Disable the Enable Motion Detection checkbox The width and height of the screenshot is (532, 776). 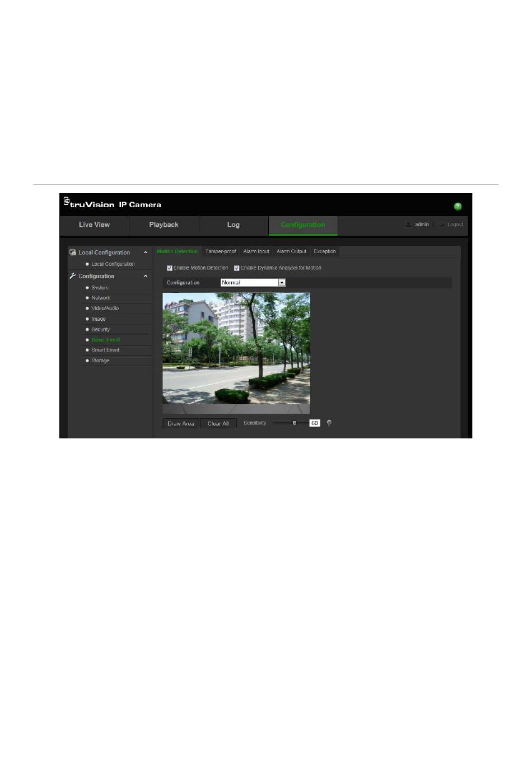tap(170, 268)
